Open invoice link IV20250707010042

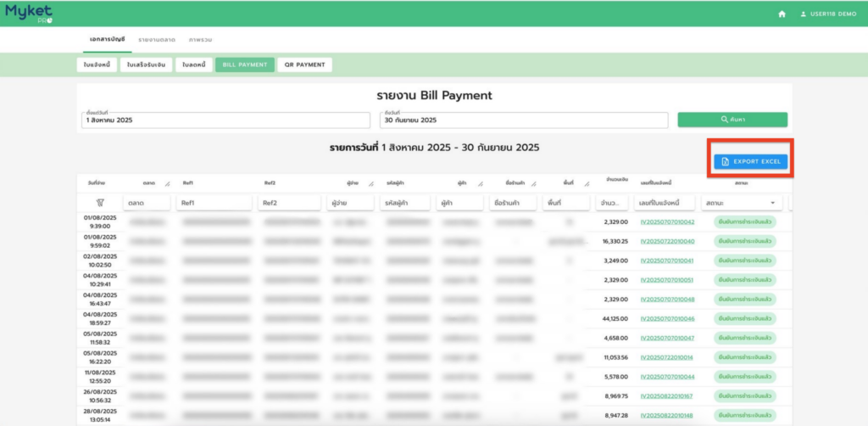667,222
